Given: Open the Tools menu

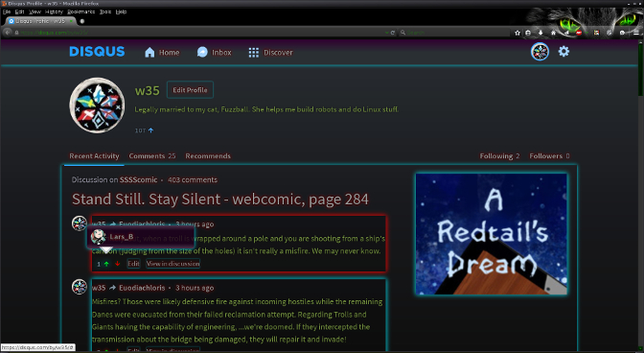Looking at the screenshot, I should (105, 12).
